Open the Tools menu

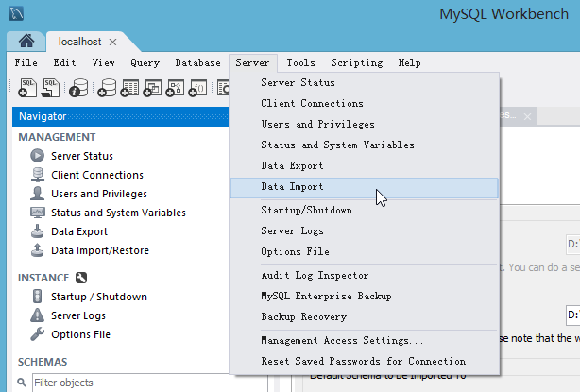[300, 63]
